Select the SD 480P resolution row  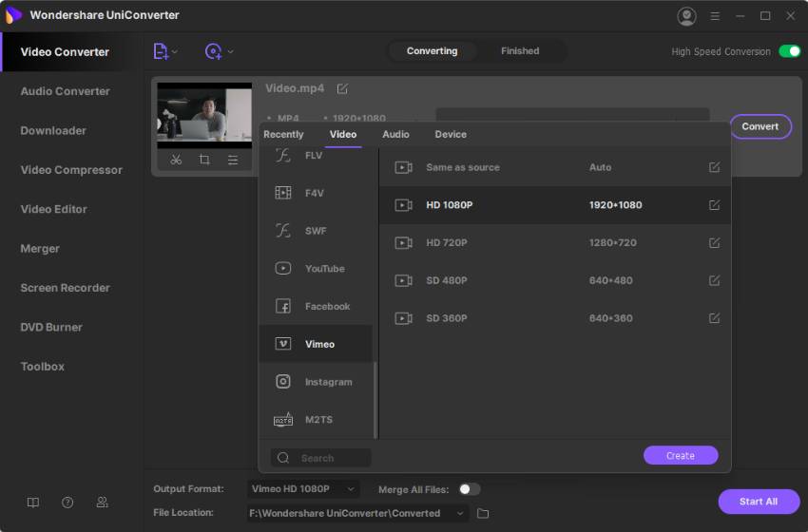[x=555, y=280]
